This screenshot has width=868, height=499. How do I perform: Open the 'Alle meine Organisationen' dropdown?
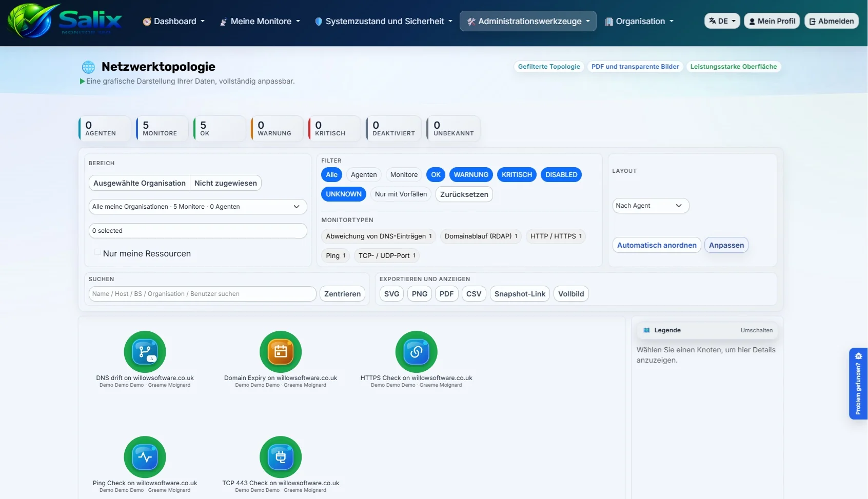[198, 207]
